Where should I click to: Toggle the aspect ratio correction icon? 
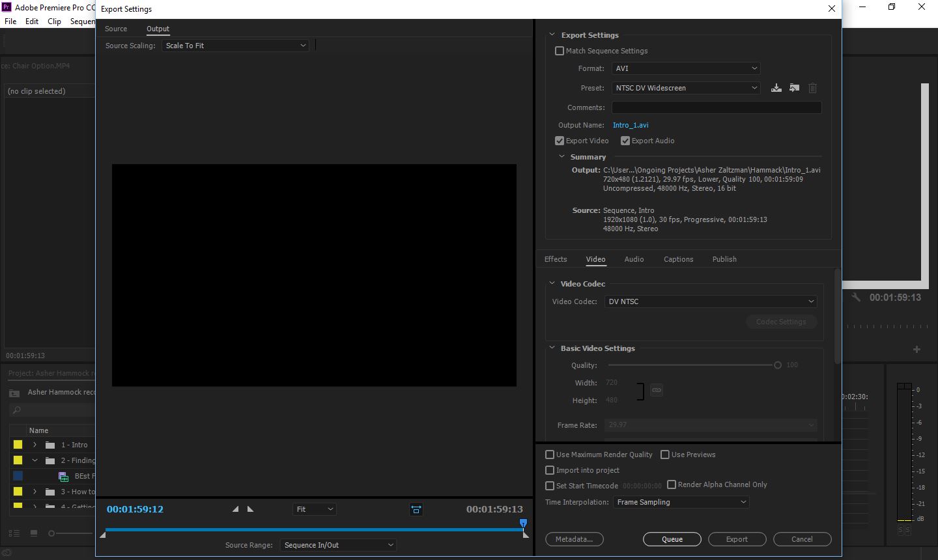(x=416, y=509)
